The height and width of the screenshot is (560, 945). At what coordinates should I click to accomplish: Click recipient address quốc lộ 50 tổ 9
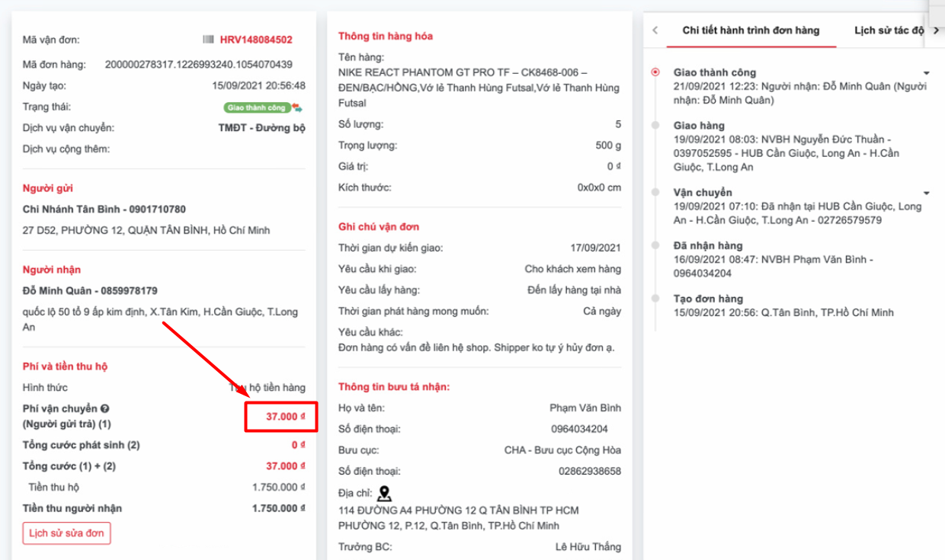(161, 319)
